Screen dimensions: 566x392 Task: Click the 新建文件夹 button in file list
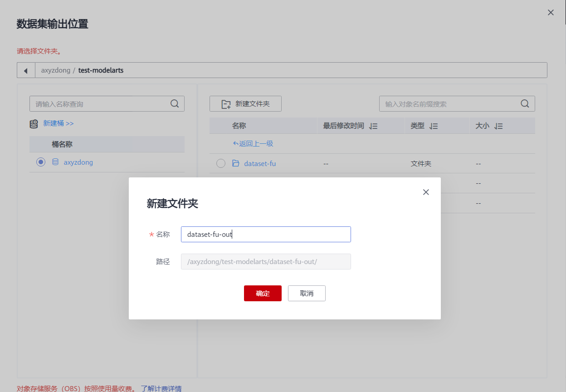click(x=245, y=104)
